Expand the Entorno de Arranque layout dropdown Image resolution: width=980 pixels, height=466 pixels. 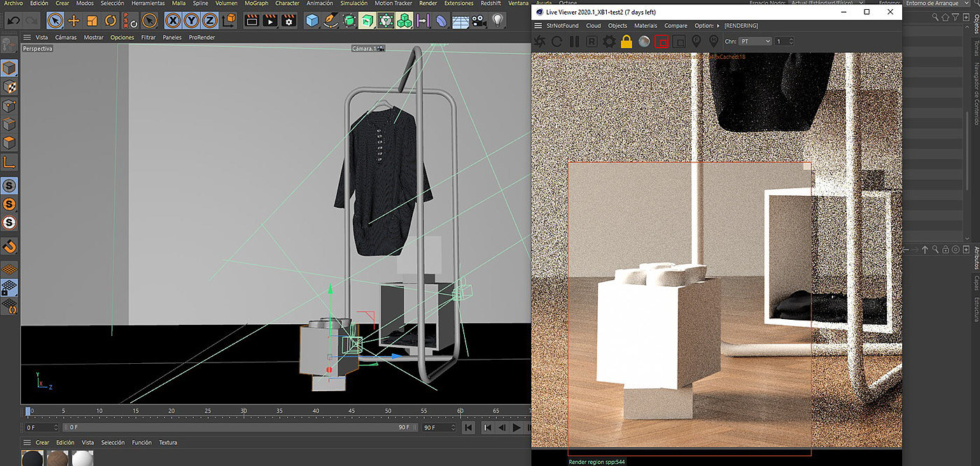[938, 3]
